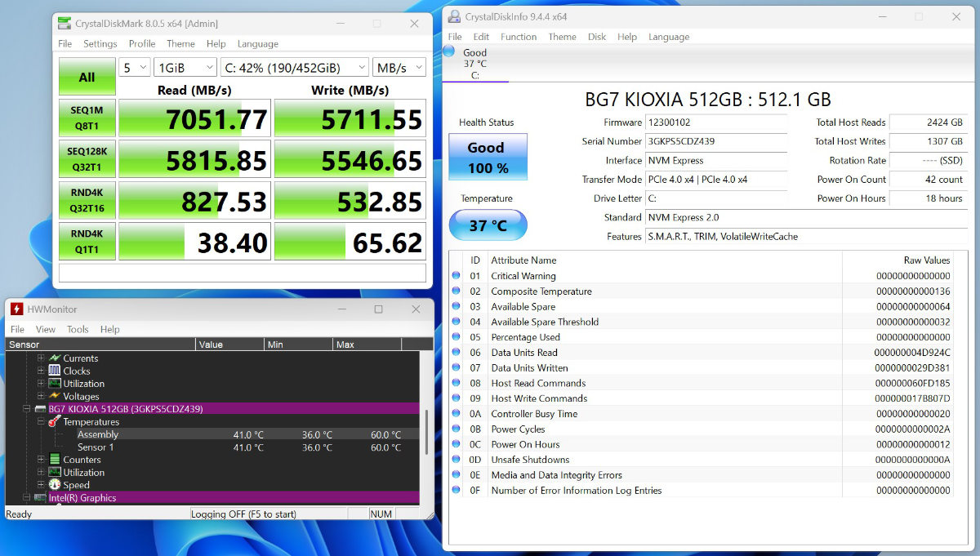The width and height of the screenshot is (980, 556).
Task: Run the SEQ1M Q8T1 test
Action: [87, 118]
